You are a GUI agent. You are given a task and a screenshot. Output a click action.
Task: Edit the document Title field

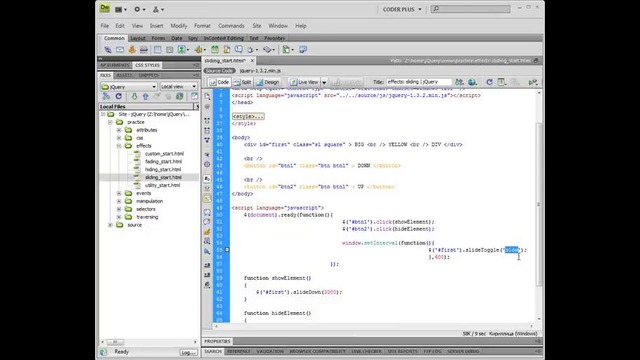pyautogui.click(x=419, y=82)
